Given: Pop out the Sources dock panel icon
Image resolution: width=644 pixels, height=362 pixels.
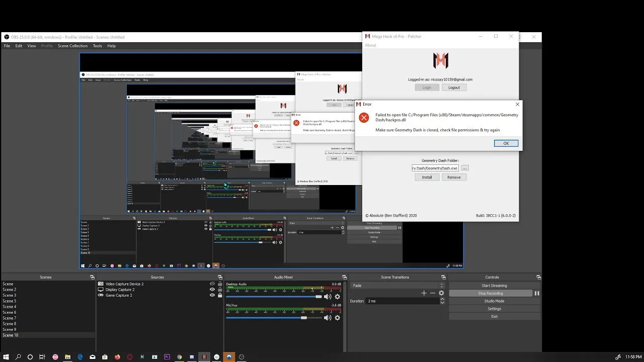Looking at the screenshot, I should pos(220,277).
